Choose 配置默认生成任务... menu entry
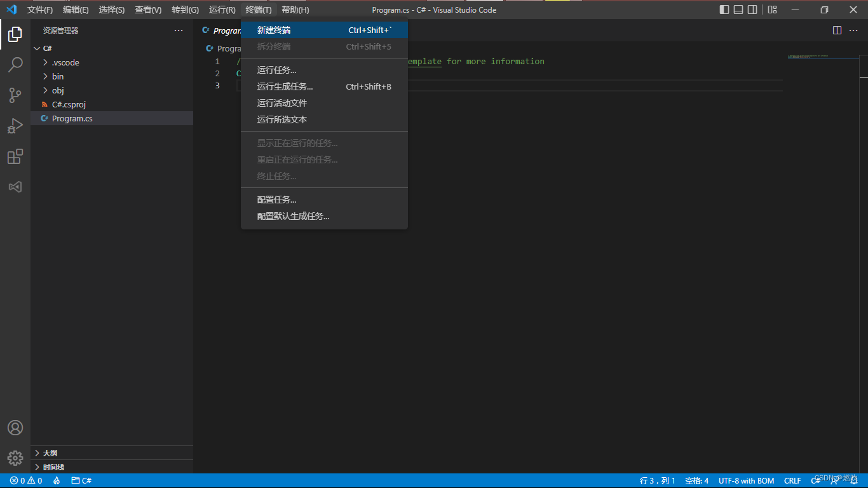The image size is (868, 488). (x=324, y=216)
